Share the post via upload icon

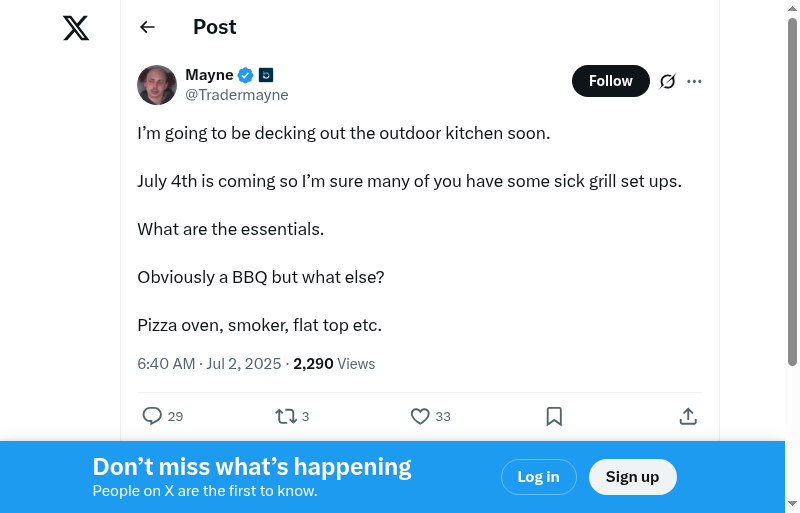pyautogui.click(x=688, y=416)
